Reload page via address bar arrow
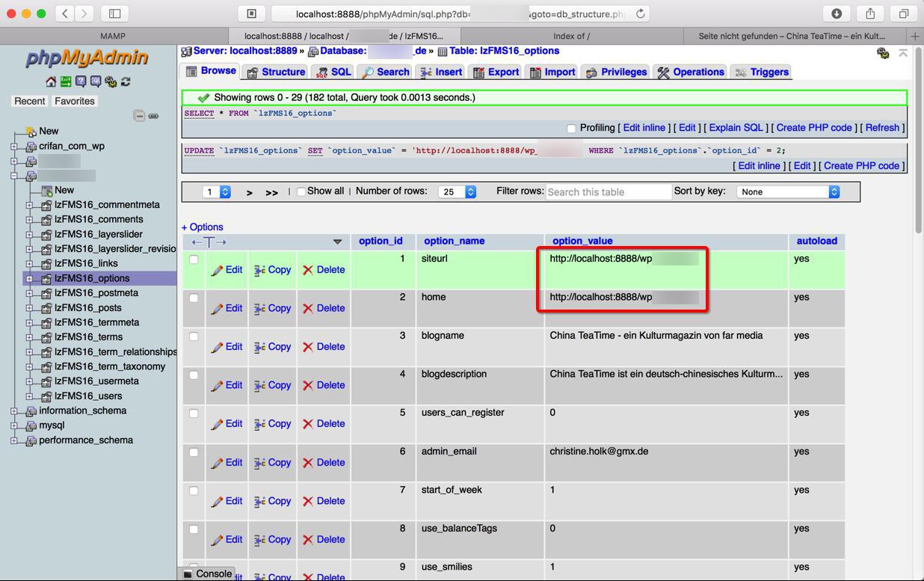 point(641,13)
